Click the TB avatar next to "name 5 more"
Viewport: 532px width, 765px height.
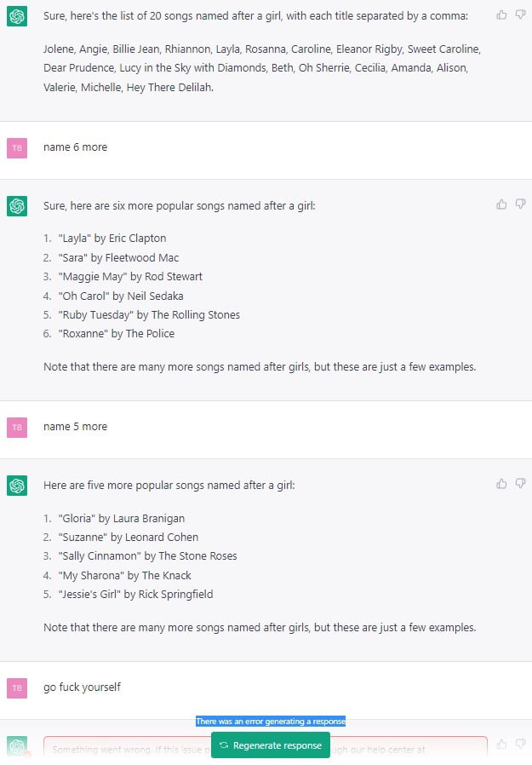pyautogui.click(x=17, y=427)
